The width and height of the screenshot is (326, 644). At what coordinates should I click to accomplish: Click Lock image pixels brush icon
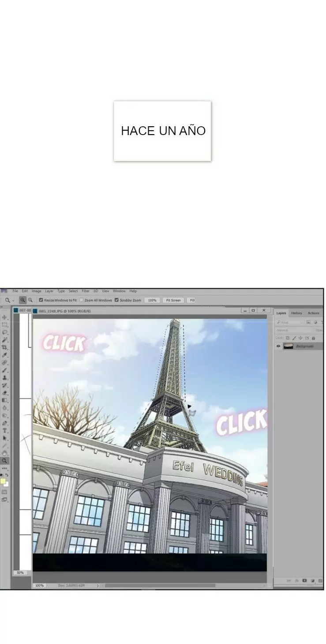pyautogui.click(x=294, y=338)
